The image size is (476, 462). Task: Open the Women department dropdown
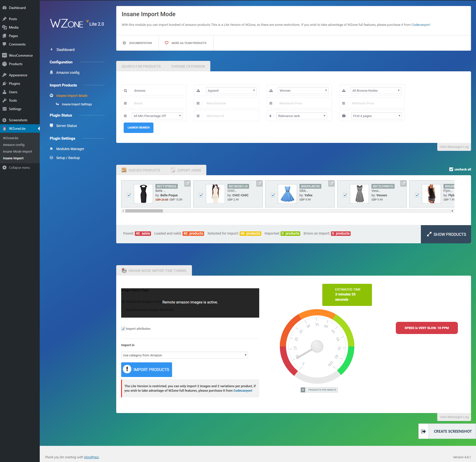pyautogui.click(x=303, y=90)
